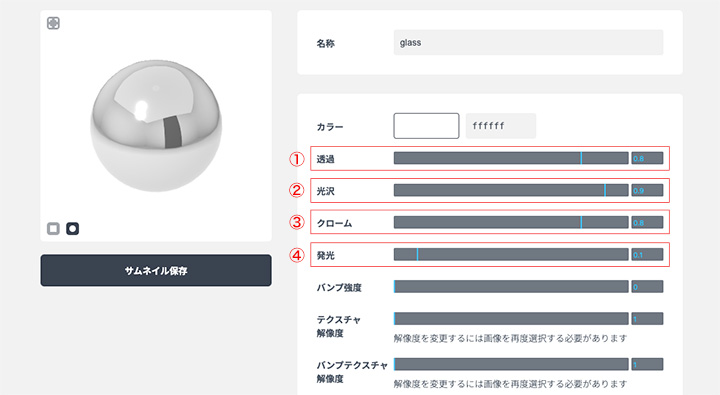Click the ffffff hex color field
This screenshot has width=720, height=395.
coord(501,126)
